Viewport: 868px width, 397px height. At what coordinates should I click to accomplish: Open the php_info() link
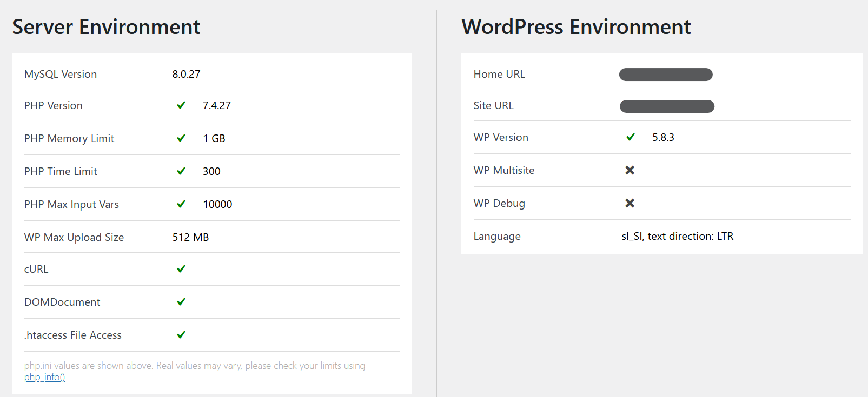click(x=45, y=377)
